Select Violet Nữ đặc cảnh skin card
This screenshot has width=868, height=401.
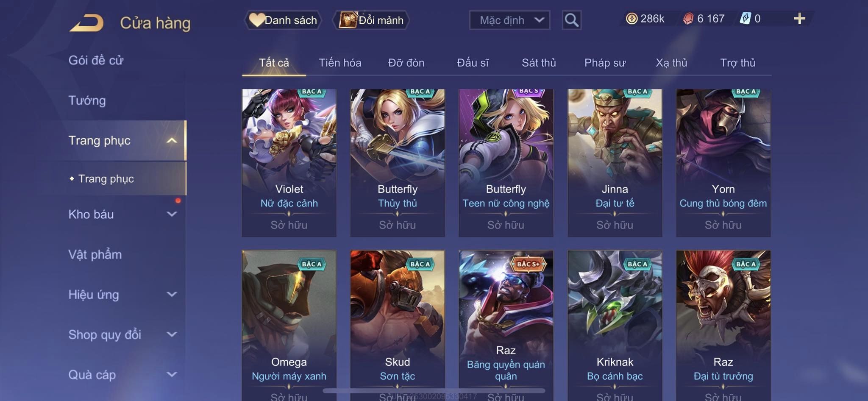[x=289, y=163]
